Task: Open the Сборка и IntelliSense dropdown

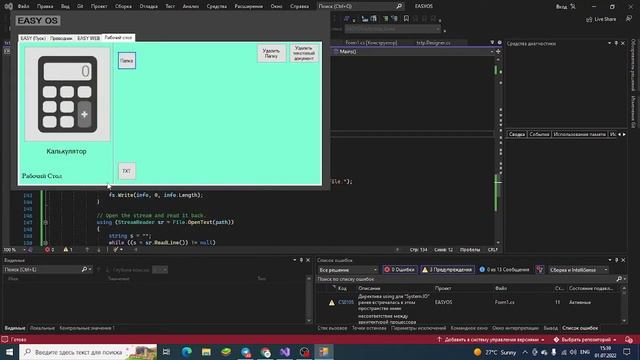Action: tap(578, 270)
